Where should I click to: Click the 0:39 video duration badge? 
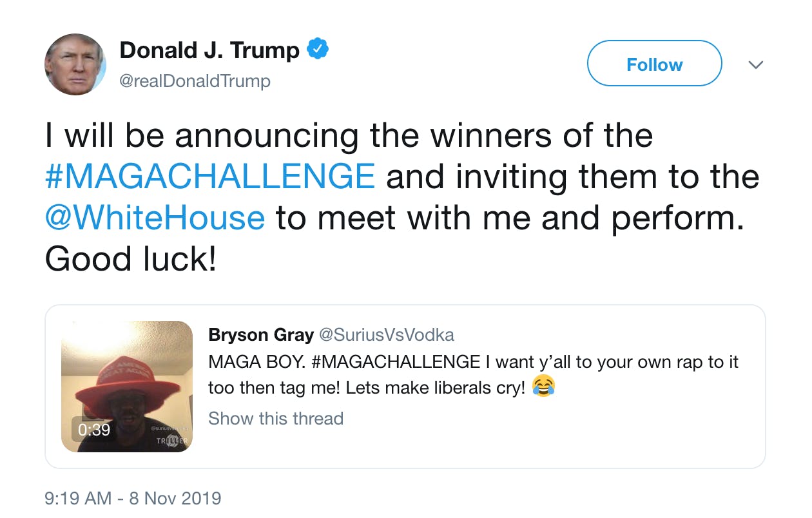(95, 430)
